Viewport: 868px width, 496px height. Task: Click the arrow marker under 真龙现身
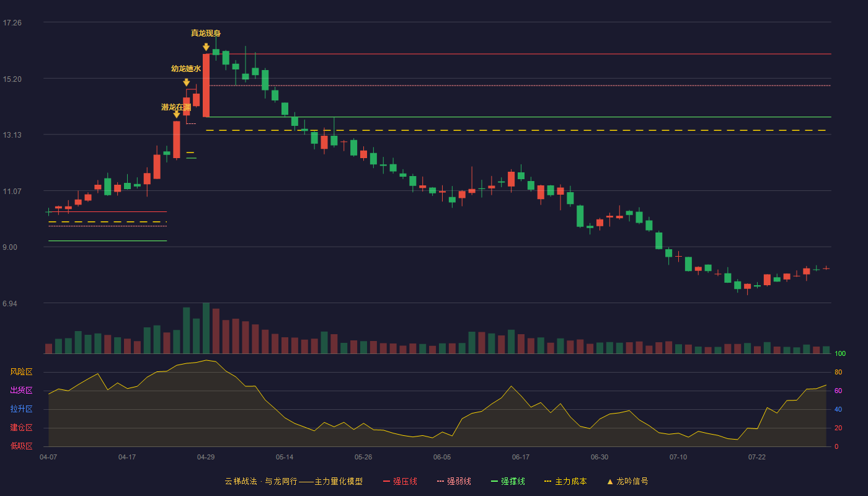click(206, 46)
